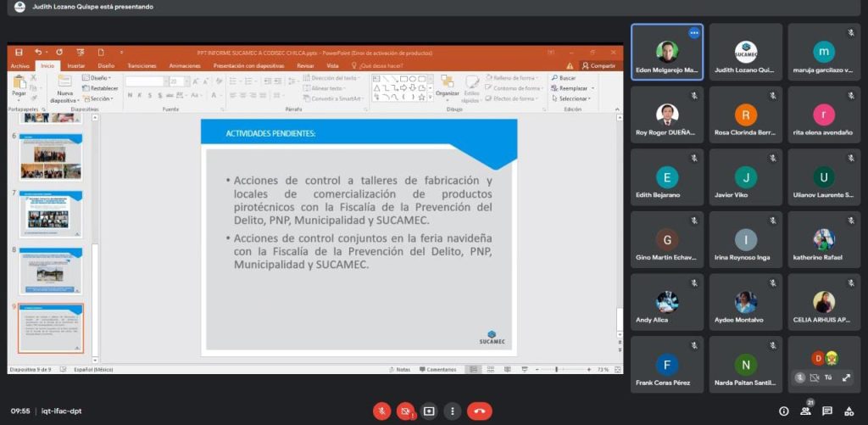Open the Transiciones ribbon tab
This screenshot has height=425, width=868.
click(142, 65)
